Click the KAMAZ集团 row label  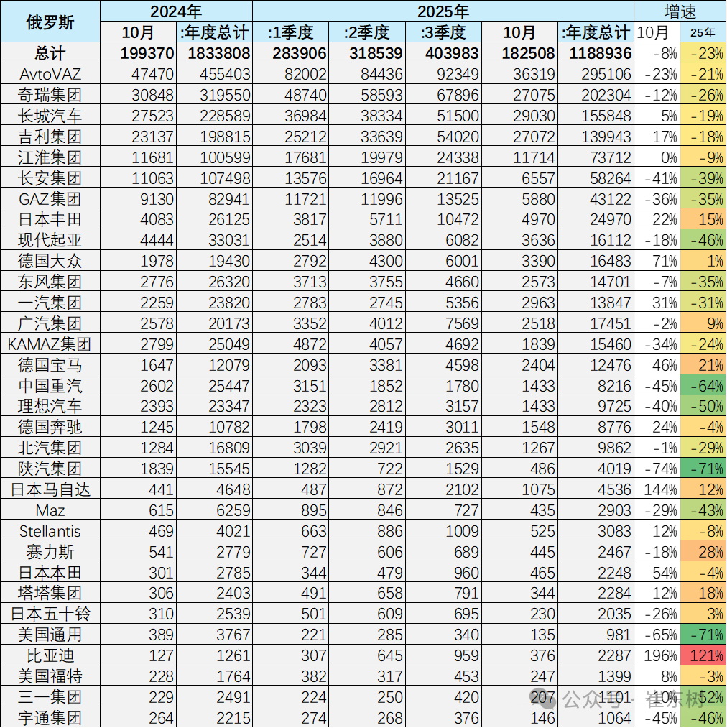tap(50, 344)
